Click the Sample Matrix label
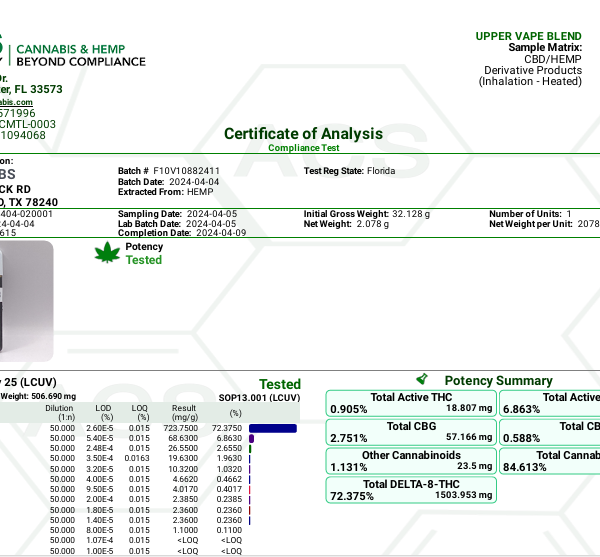 tap(545, 47)
